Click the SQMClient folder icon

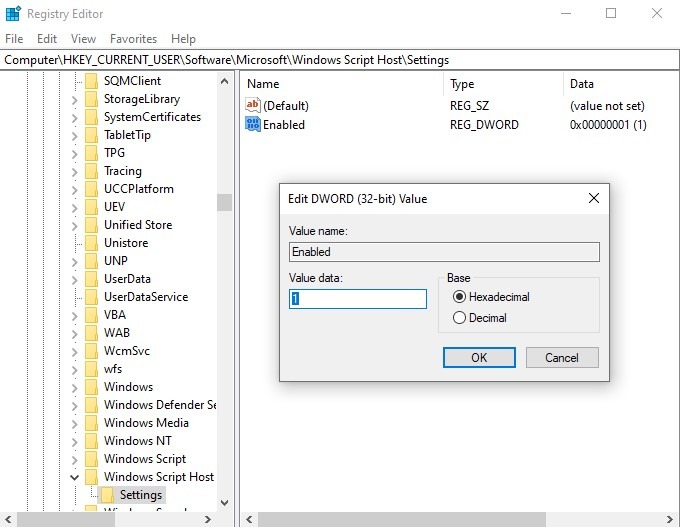91,81
